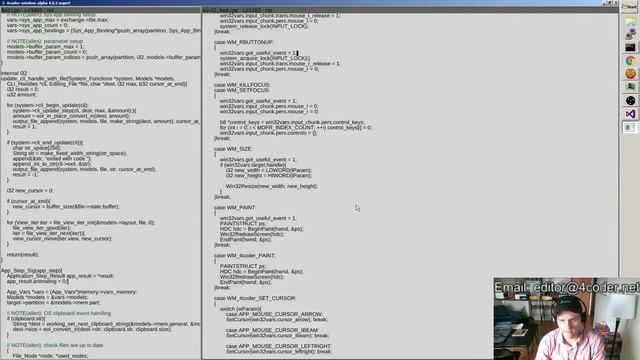Viewport: 640px width, 360px height.
Task: Click the first 'PAINTSTRUCT ps;' line under WM_PAINT
Action: tap(242, 224)
